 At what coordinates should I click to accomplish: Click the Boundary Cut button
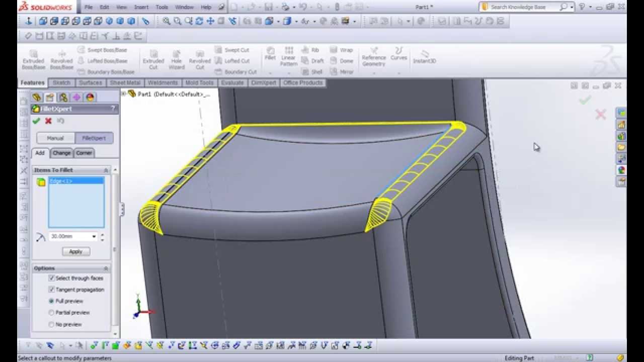236,72
